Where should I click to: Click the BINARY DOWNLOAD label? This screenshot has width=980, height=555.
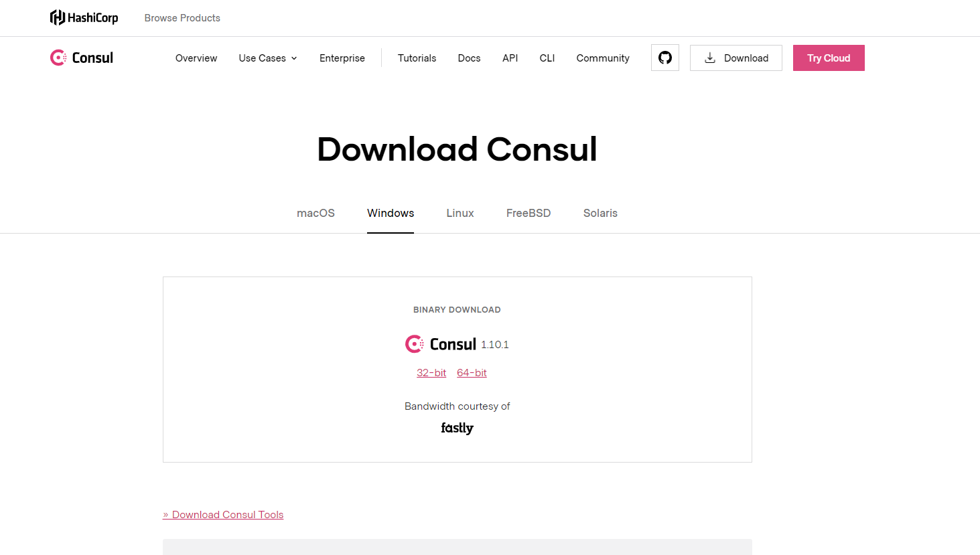coord(457,310)
